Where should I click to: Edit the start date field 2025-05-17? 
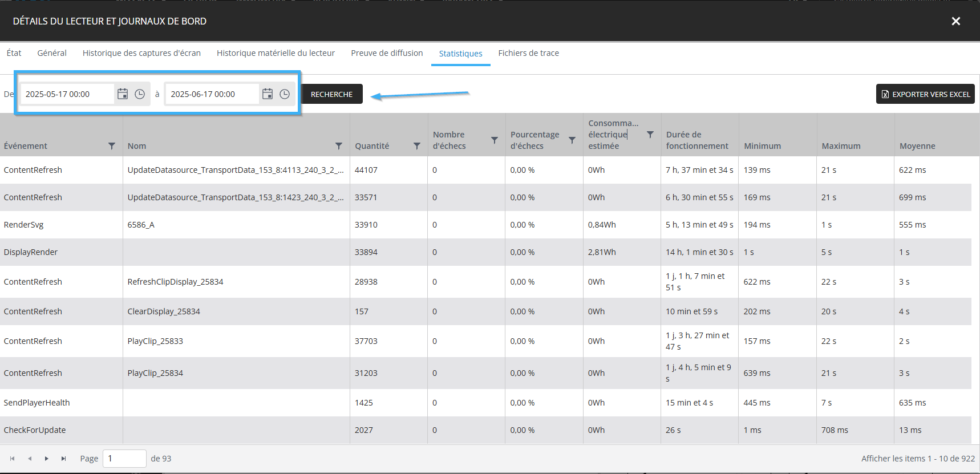67,94
